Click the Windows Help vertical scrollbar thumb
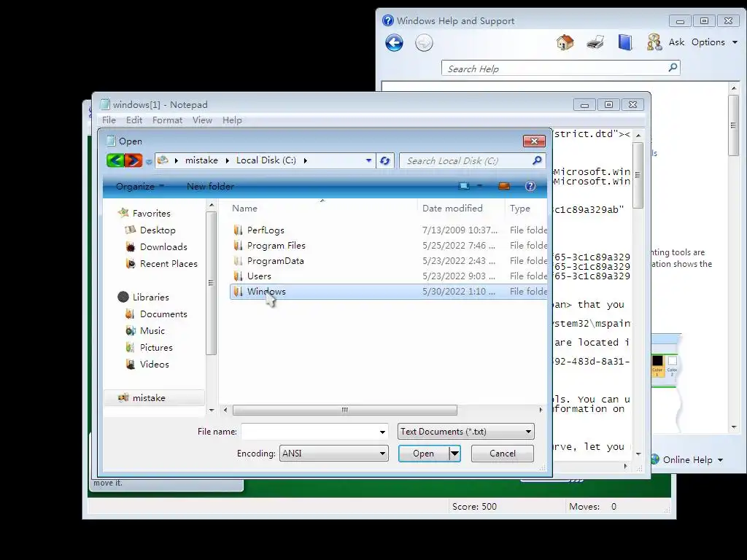The width and height of the screenshot is (747, 560). tap(734, 125)
